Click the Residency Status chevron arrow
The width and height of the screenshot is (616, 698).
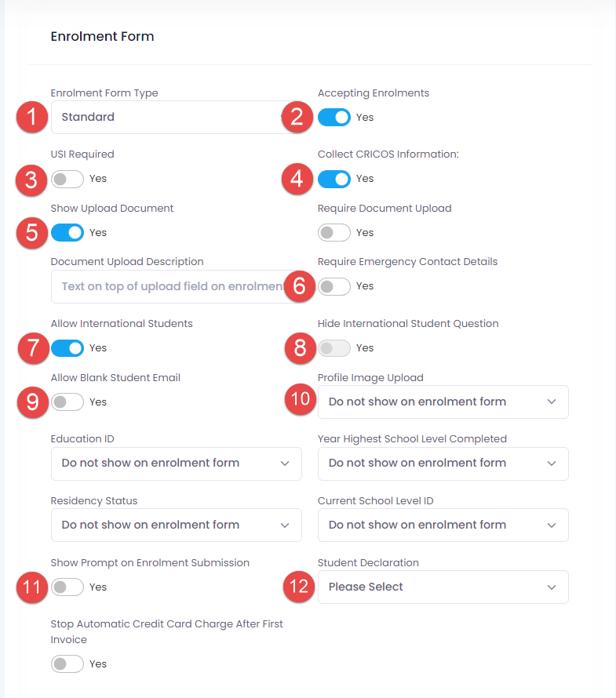pyautogui.click(x=285, y=525)
